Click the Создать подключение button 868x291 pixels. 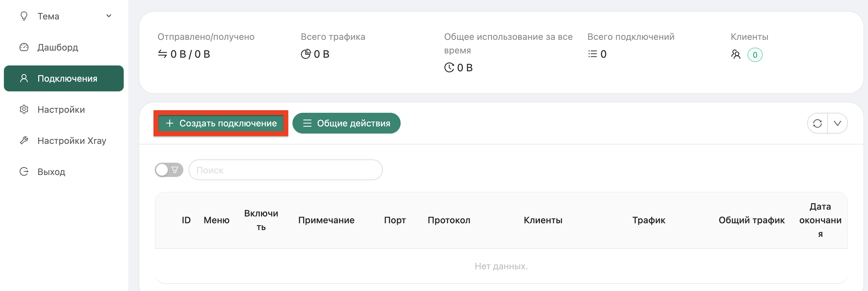tap(221, 123)
